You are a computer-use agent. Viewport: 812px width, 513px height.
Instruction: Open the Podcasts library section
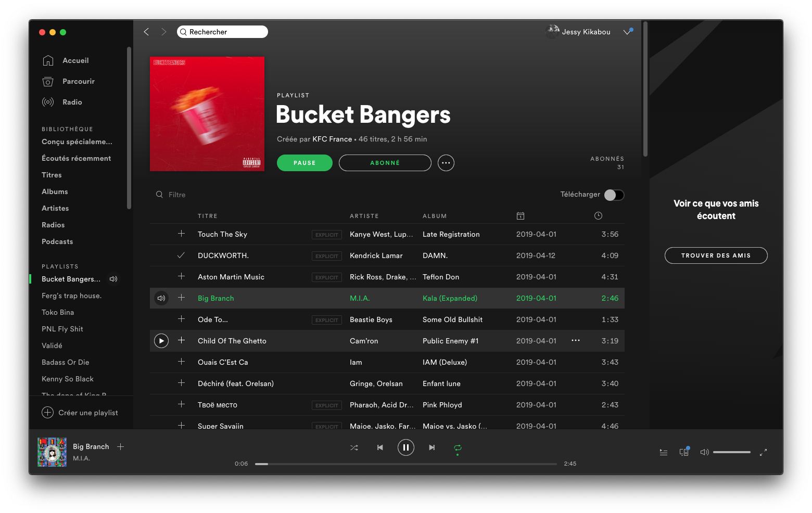[x=57, y=241]
